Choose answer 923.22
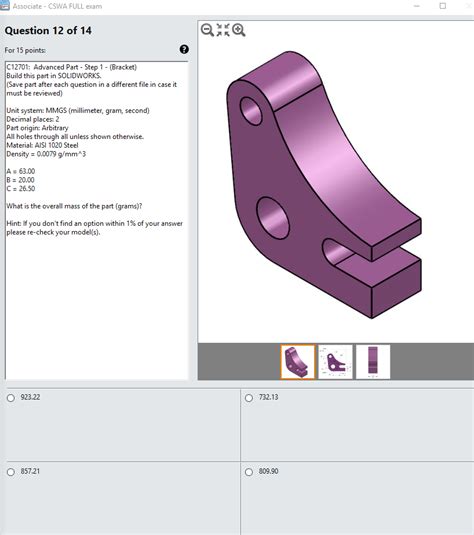This screenshot has width=474, height=535. point(11,398)
